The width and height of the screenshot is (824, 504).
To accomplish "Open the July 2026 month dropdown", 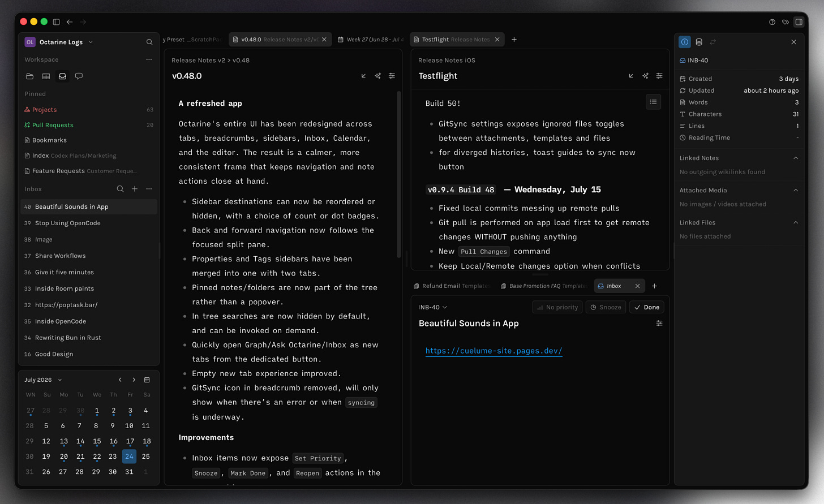I will point(44,380).
